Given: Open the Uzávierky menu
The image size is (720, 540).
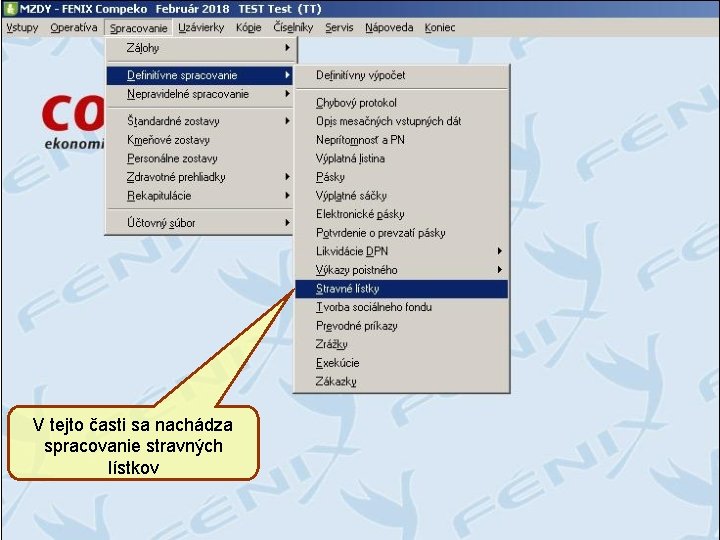Looking at the screenshot, I should click(201, 28).
